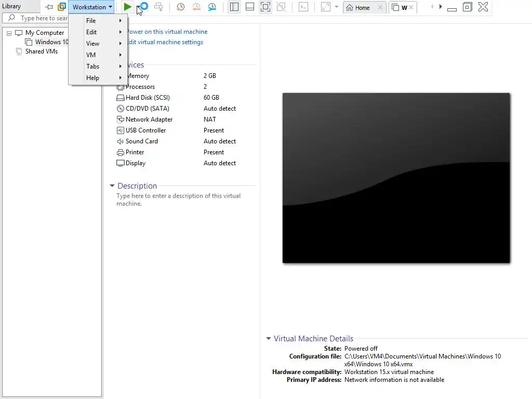Open the Help submenu
The image size is (532, 399).
tap(98, 78)
